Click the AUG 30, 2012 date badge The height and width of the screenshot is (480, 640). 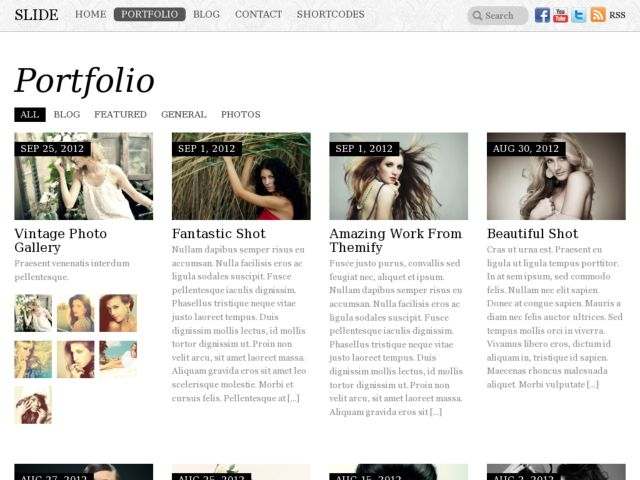526,149
